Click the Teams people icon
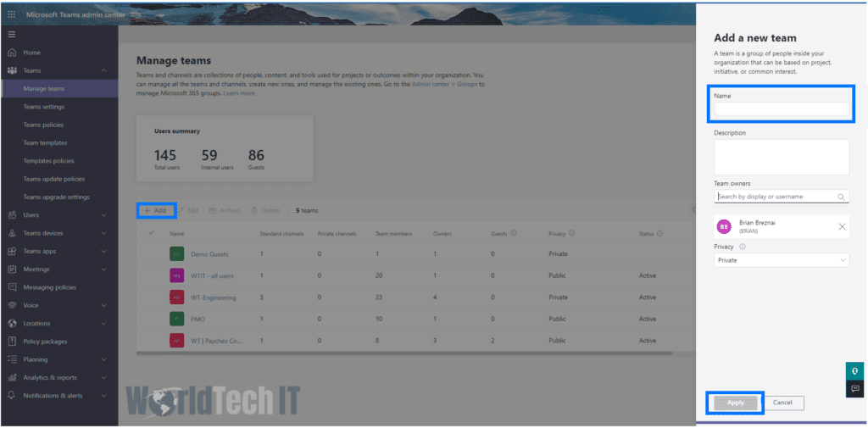Viewport: 868px width, 428px height. [x=12, y=71]
